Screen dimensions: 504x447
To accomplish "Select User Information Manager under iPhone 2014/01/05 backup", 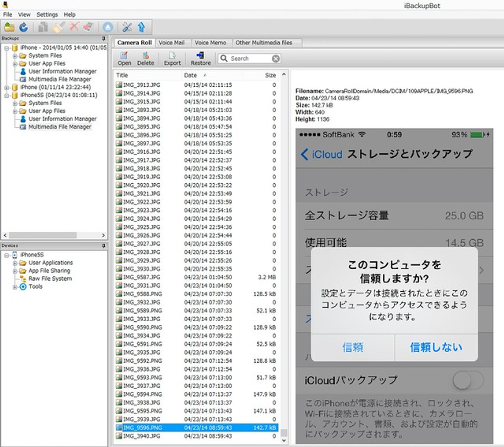I will pyautogui.click(x=62, y=71).
